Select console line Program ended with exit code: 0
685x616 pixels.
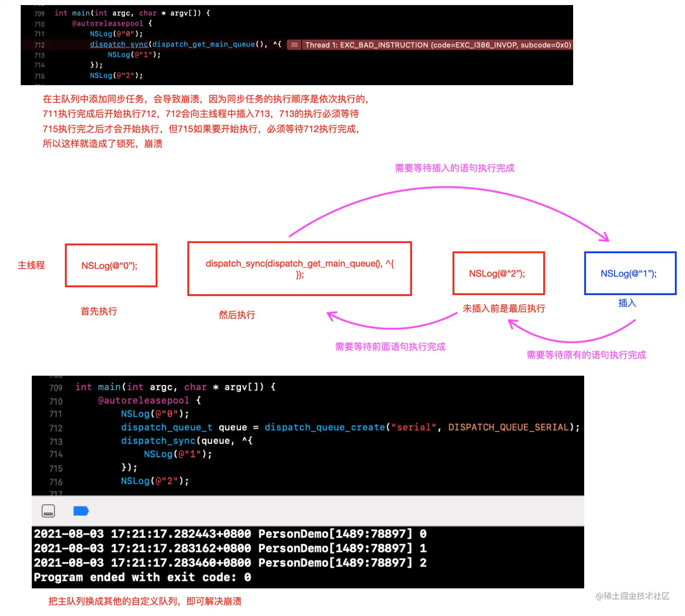[x=143, y=577]
